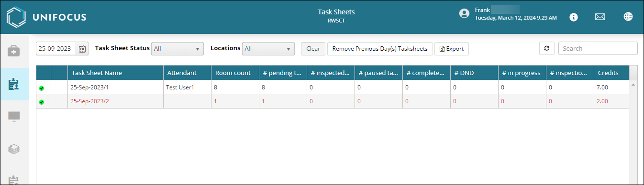The width and height of the screenshot is (644, 185).
Task: Click the UniFocus hexagon logo
Action: tap(16, 17)
